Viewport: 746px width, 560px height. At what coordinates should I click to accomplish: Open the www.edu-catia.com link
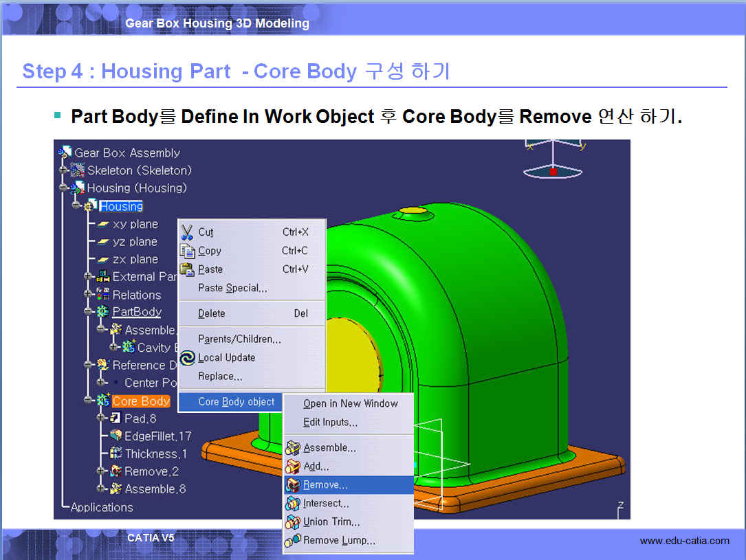[x=684, y=541]
